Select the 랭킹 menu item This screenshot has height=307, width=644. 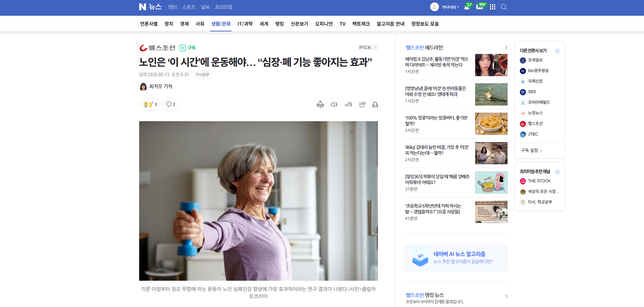[279, 24]
